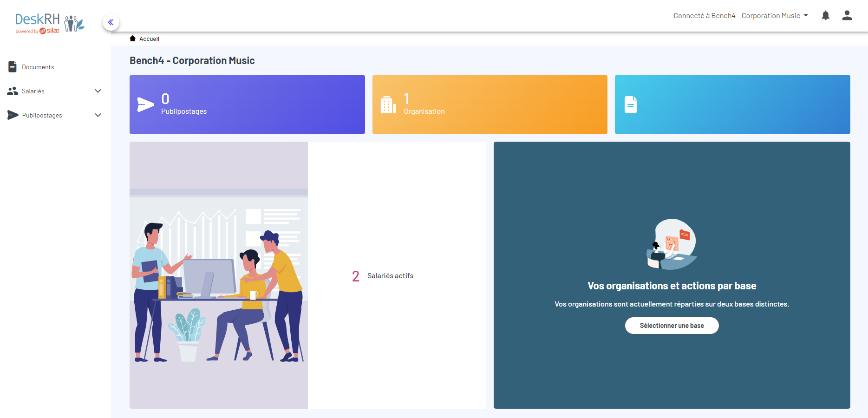The image size is (868, 418).
Task: Collapse the sidebar with double-chevron button
Action: tap(111, 22)
